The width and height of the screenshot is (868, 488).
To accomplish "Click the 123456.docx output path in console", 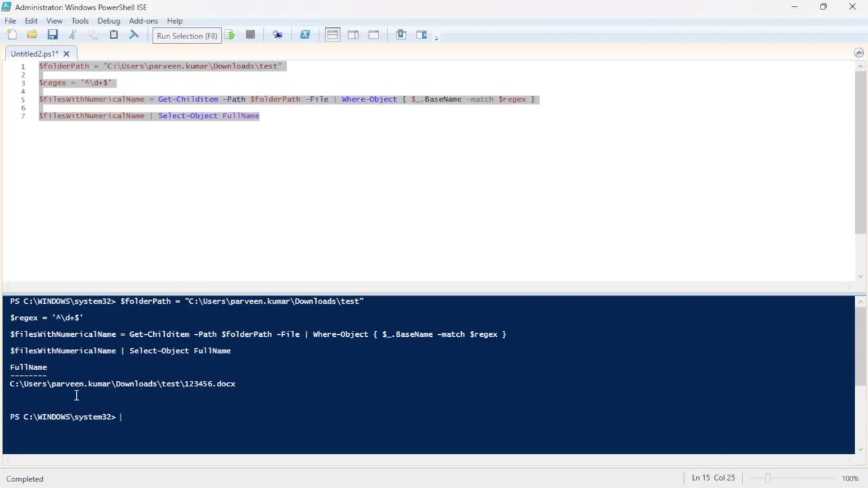I will click(x=123, y=384).
